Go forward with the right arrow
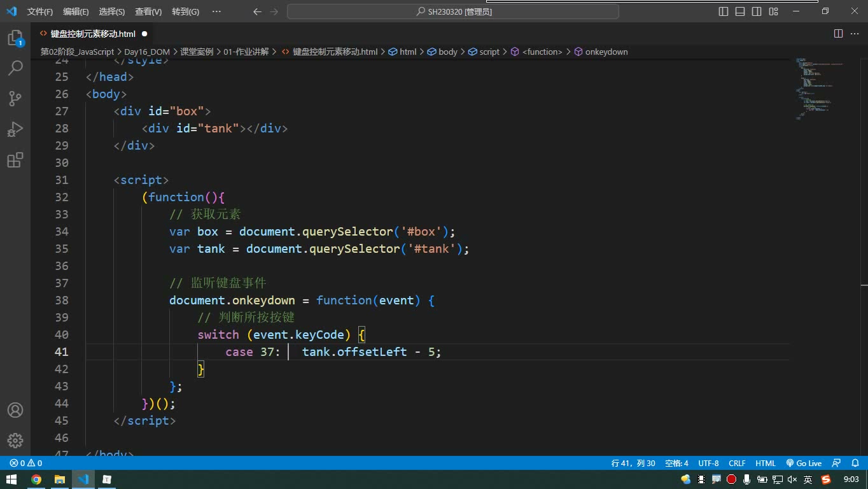 (274, 11)
